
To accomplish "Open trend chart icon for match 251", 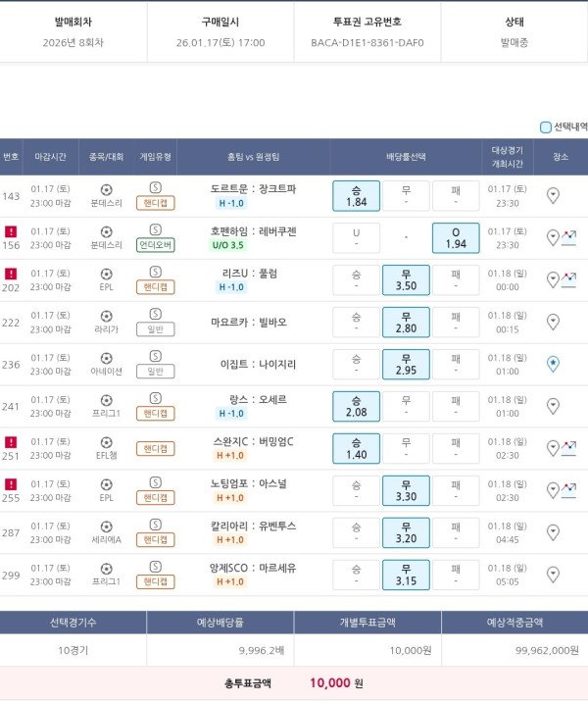I will coord(568,448).
